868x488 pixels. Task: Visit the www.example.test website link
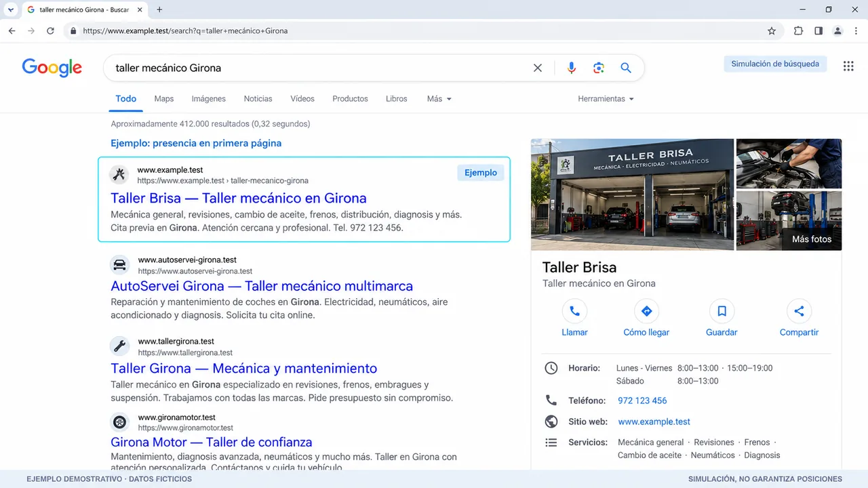tap(654, 422)
